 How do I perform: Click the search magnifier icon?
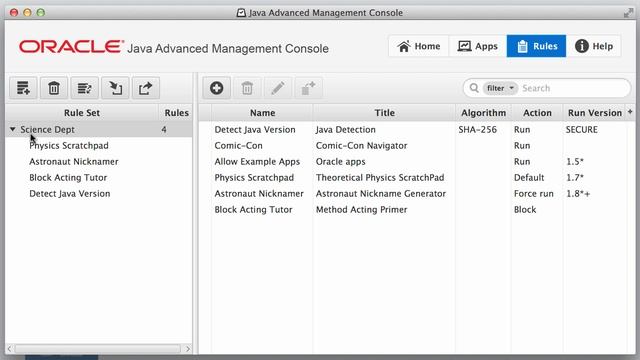pos(473,88)
